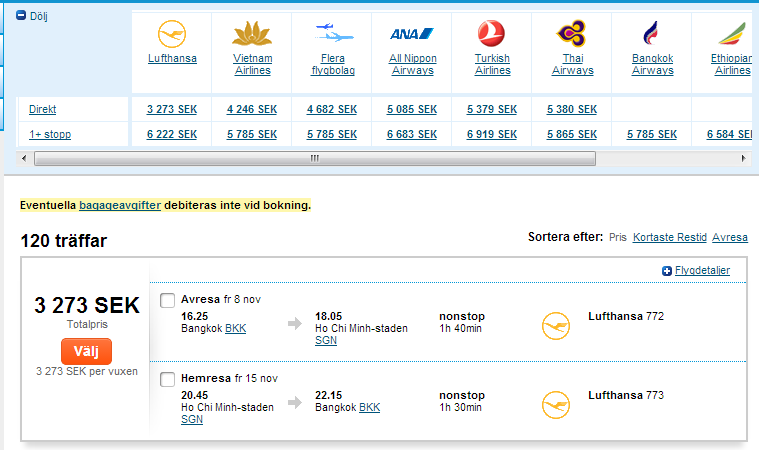
Task: Click the Bangkok Airways logo
Action: (x=651, y=33)
